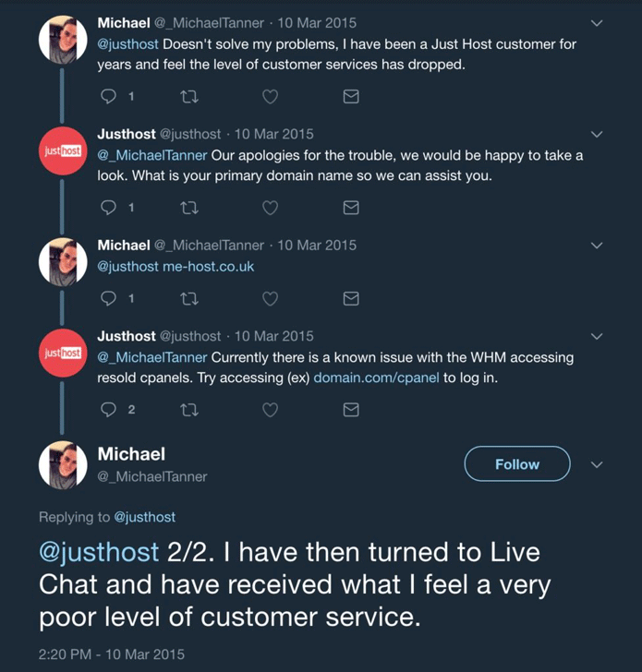This screenshot has height=672, width=642.
Task: Open @justhost in the Replying to line
Action: point(144,517)
